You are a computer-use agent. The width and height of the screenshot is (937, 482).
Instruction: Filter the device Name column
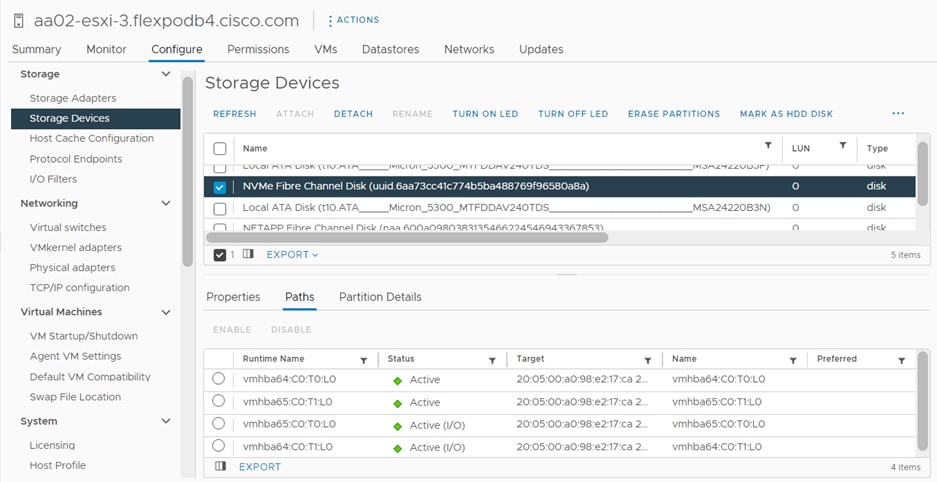tap(768, 145)
